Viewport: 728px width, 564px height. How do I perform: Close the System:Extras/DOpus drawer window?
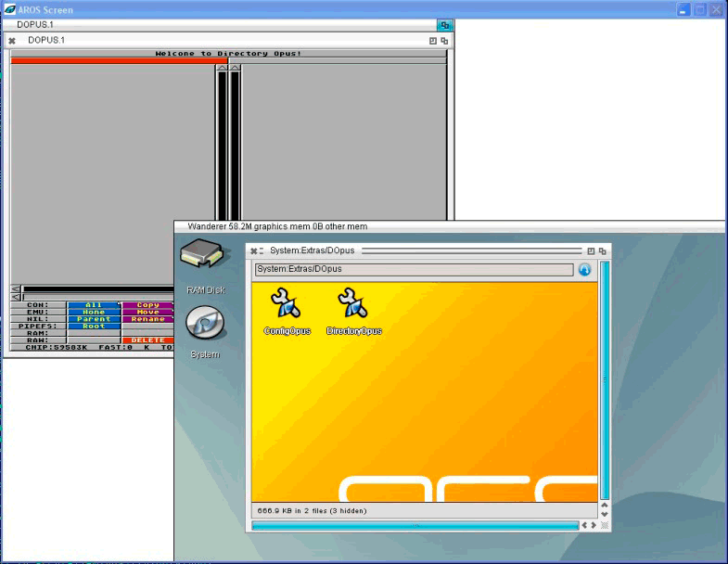(x=253, y=250)
